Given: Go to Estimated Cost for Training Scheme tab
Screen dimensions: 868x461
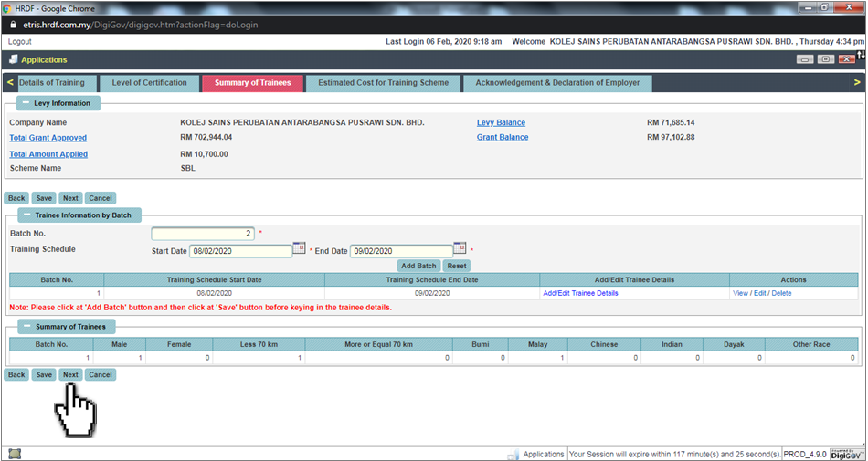Looking at the screenshot, I should pyautogui.click(x=383, y=83).
